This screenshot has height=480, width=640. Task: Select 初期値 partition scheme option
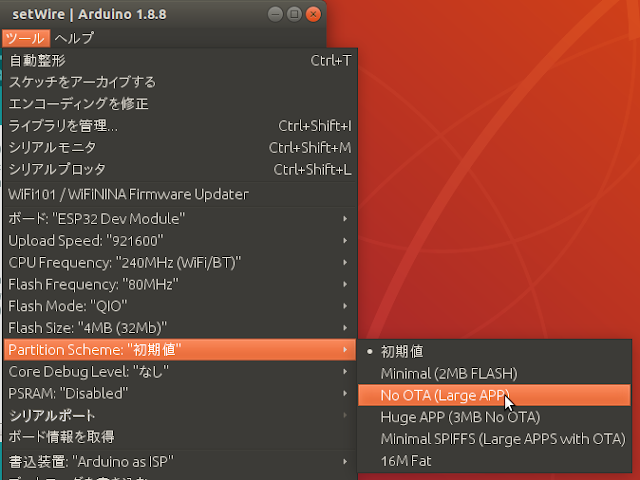pyautogui.click(x=494, y=351)
